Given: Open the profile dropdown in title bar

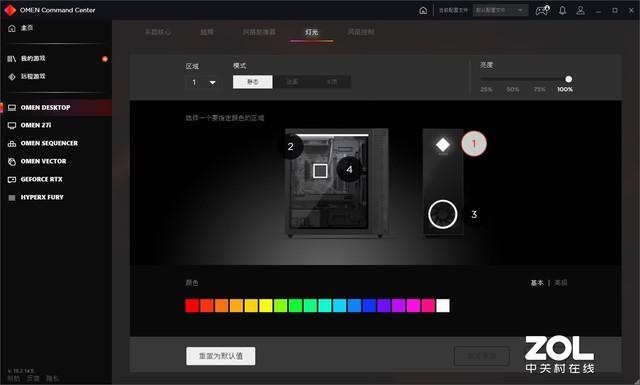Looking at the screenshot, I should click(500, 10).
